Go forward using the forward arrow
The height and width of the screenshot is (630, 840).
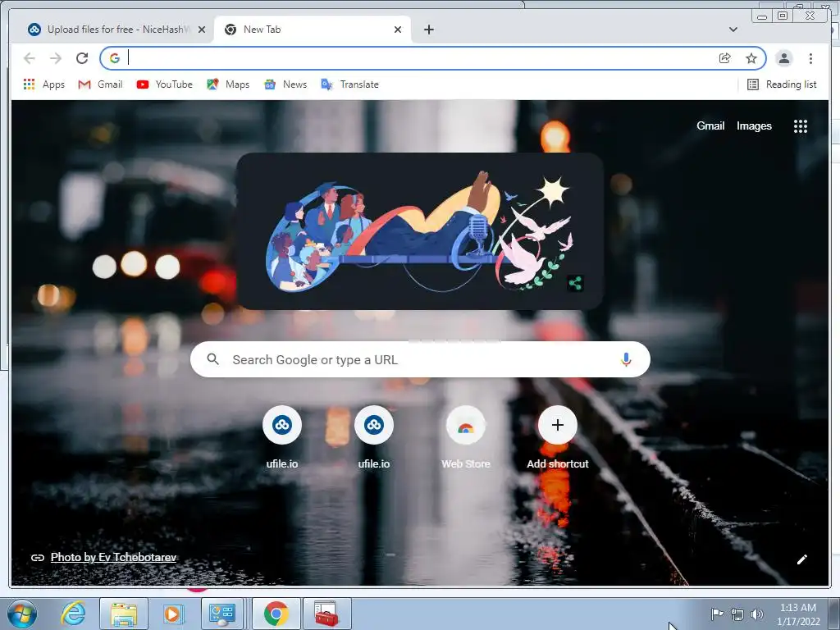56,58
